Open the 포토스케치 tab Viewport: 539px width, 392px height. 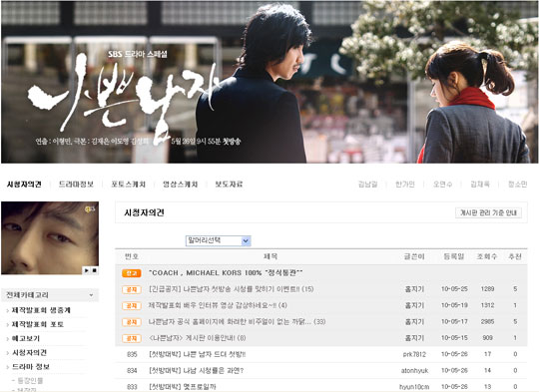pos(128,185)
